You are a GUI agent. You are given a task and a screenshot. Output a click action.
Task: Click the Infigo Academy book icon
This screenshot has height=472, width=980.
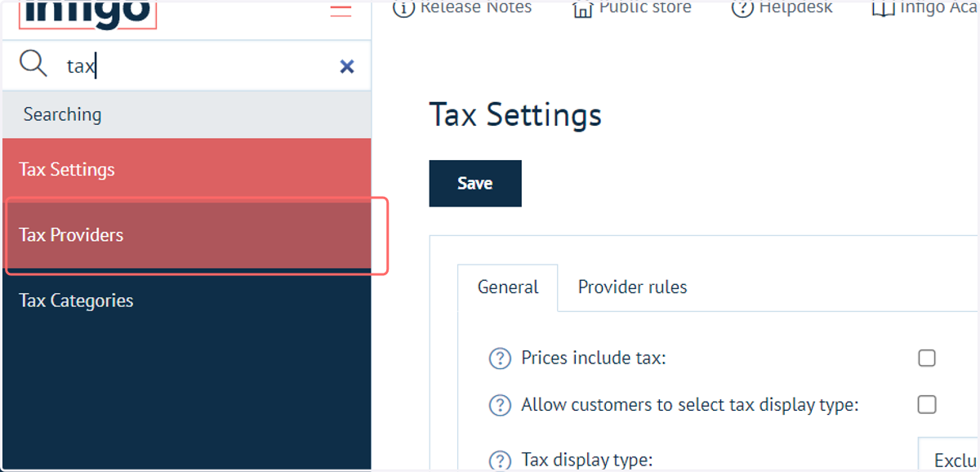tap(883, 9)
